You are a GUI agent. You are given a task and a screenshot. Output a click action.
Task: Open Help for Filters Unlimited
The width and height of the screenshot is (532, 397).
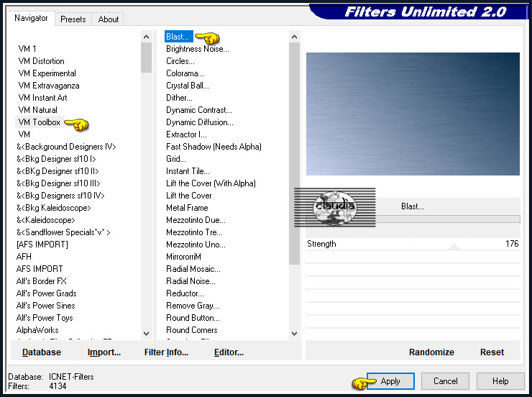(x=500, y=381)
